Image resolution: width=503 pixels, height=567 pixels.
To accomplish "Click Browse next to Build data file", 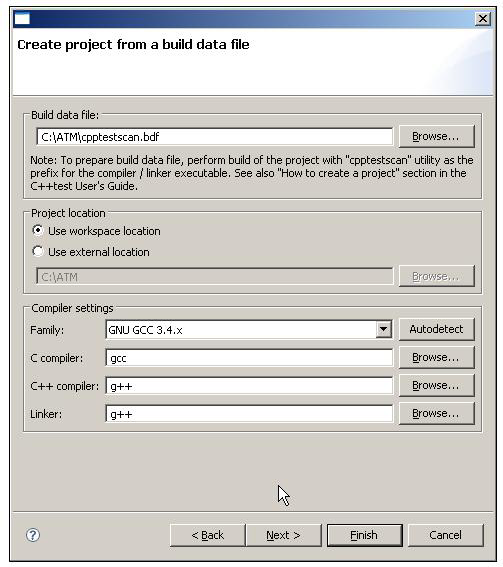I will tap(436, 136).
